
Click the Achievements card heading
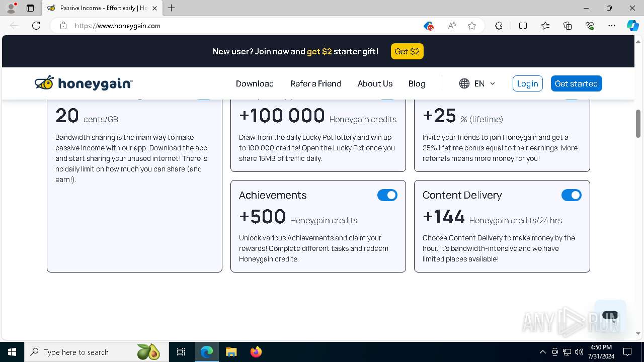[x=273, y=195]
